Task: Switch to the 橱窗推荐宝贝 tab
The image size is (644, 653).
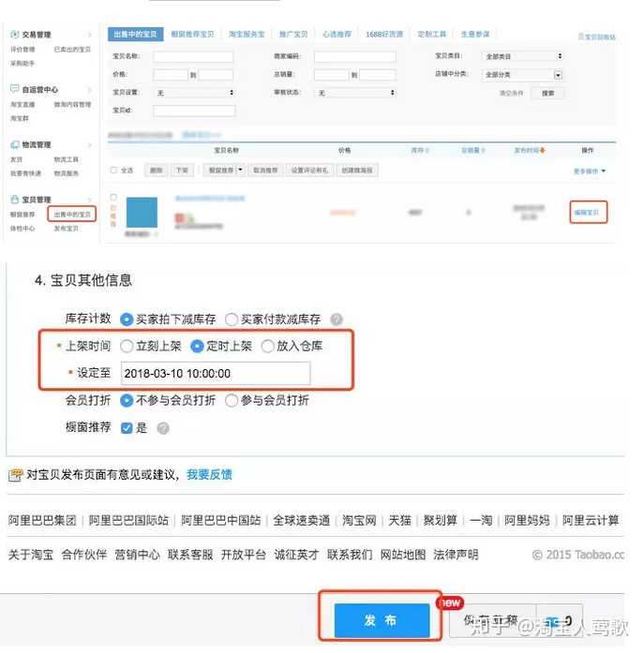Action: tap(192, 34)
